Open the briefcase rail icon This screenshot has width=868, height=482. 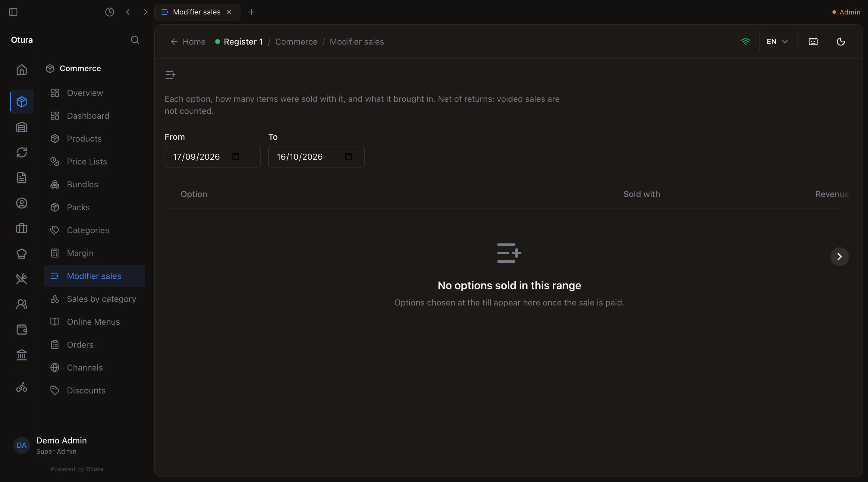[x=22, y=228]
